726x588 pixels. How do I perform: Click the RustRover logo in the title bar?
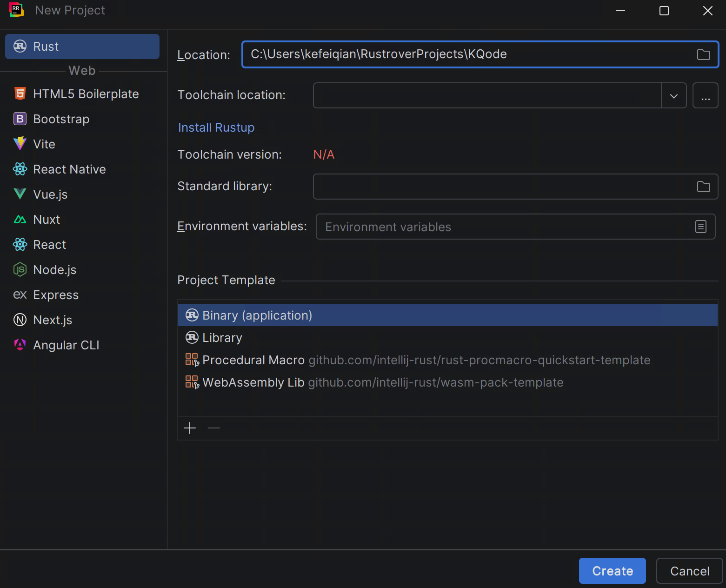coord(16,10)
